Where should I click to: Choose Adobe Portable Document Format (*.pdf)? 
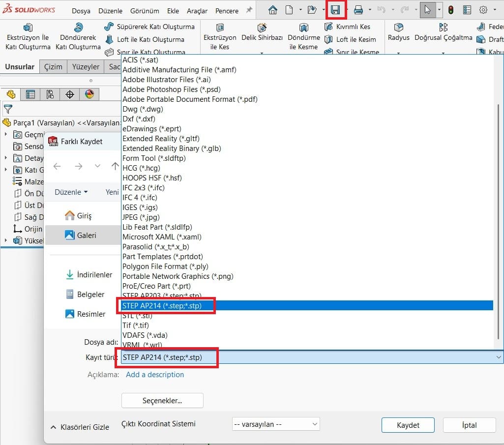[x=307, y=99]
